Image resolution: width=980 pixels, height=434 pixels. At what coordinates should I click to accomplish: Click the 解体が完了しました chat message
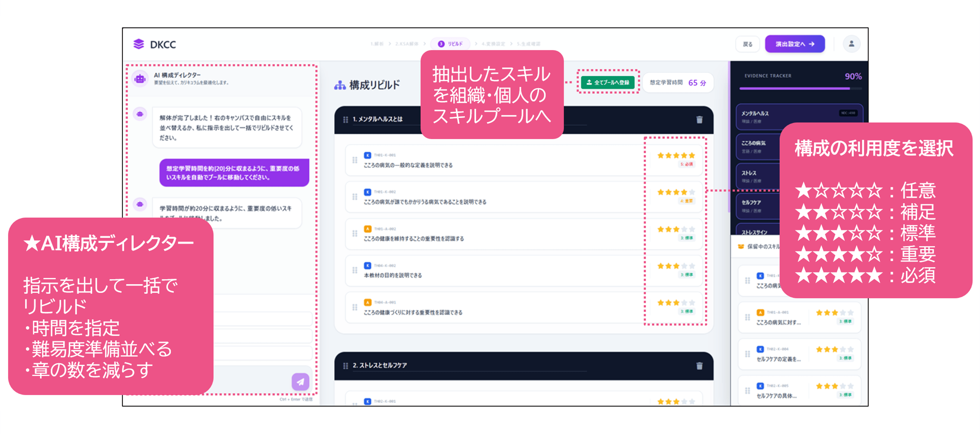[x=227, y=128]
